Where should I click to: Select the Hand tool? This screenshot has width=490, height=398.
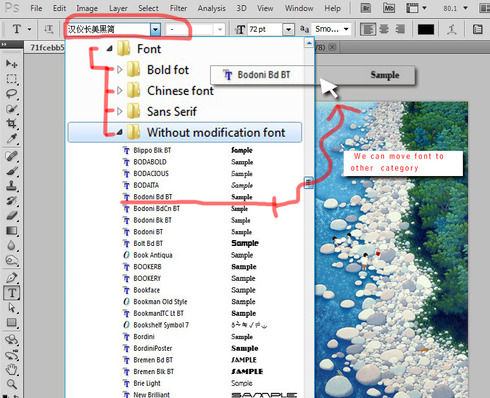point(11,370)
